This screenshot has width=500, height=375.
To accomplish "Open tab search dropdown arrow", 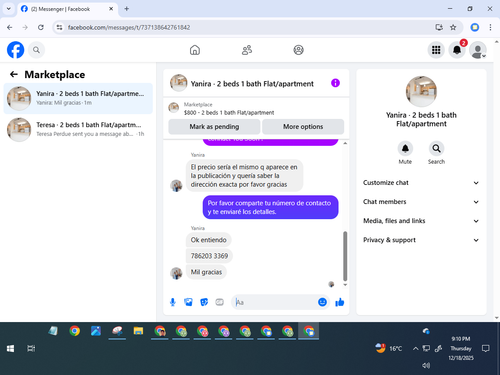I will [9, 9].
